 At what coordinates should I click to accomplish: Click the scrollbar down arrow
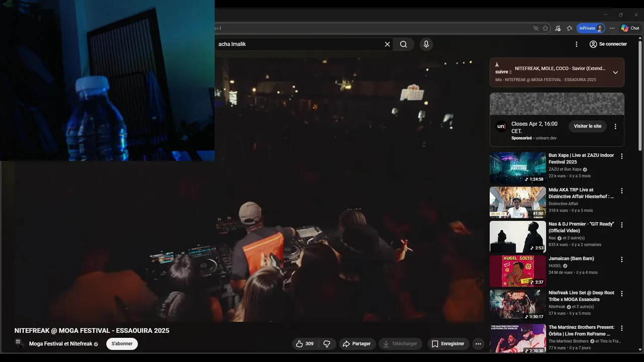point(640,349)
